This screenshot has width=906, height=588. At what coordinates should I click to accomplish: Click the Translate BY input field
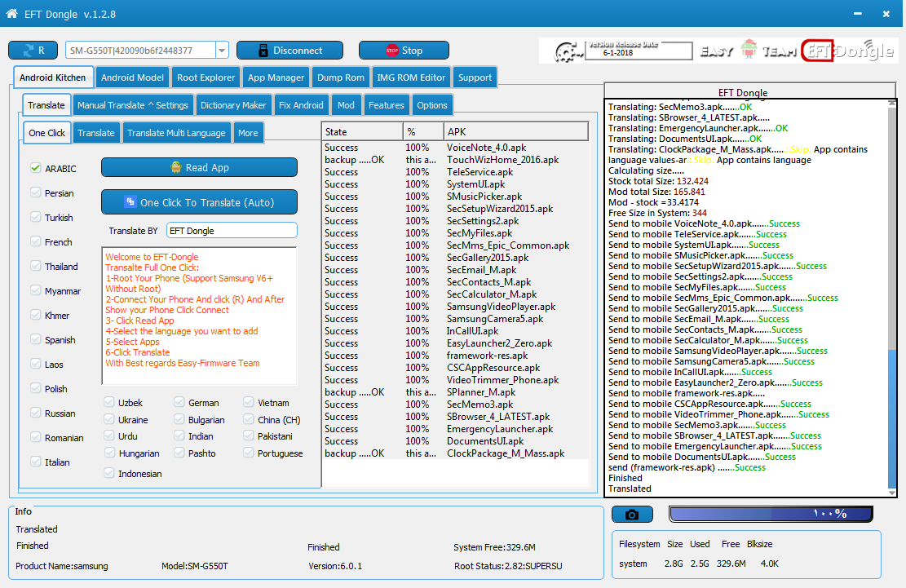pos(232,231)
